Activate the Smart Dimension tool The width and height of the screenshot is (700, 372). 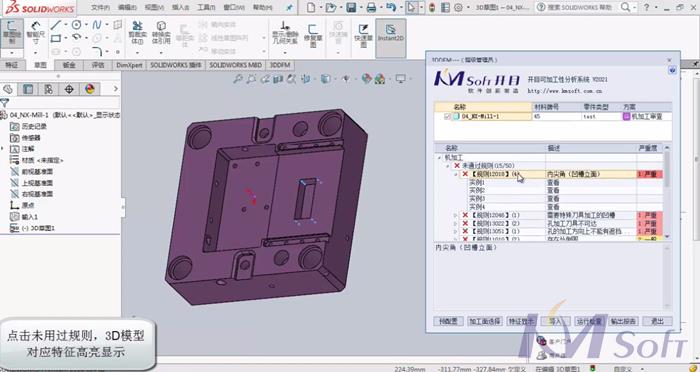[35, 33]
